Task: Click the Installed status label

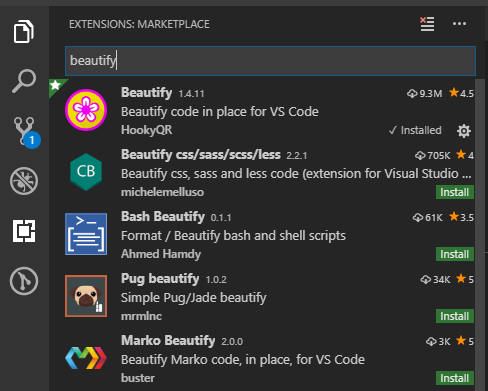Action: point(415,130)
